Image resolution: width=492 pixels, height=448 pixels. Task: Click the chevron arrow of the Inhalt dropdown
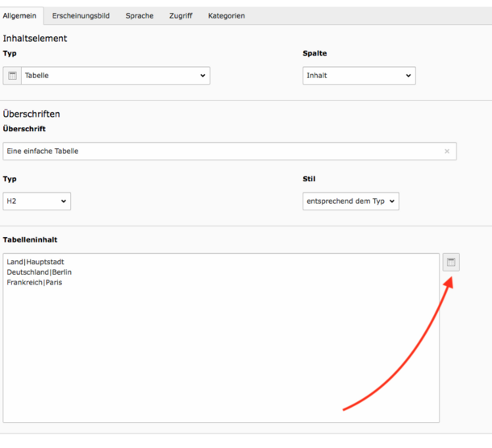click(408, 76)
